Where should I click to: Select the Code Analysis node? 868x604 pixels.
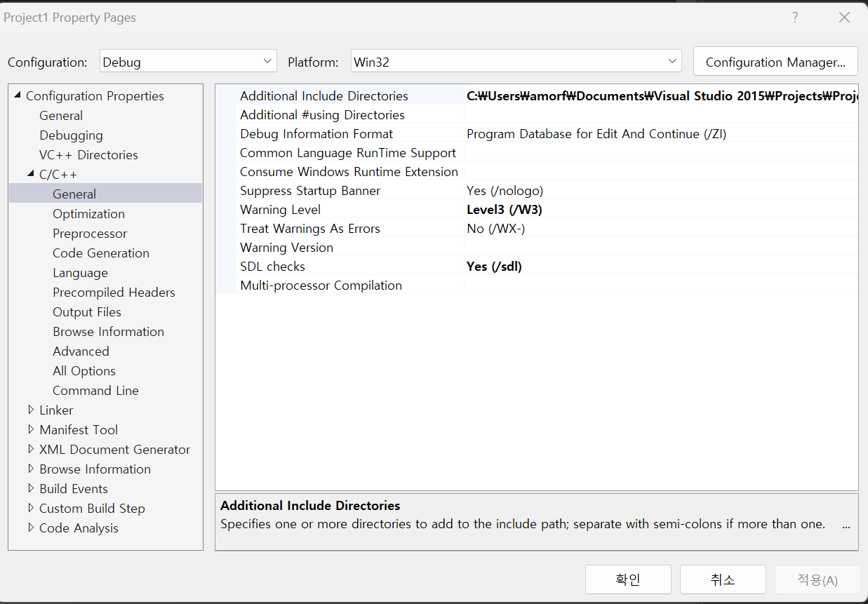point(79,528)
